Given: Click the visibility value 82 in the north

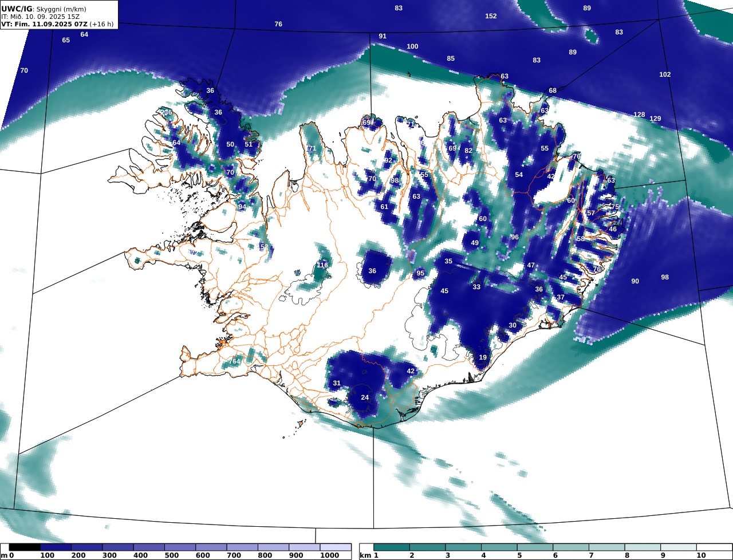Looking at the screenshot, I should 468,151.
